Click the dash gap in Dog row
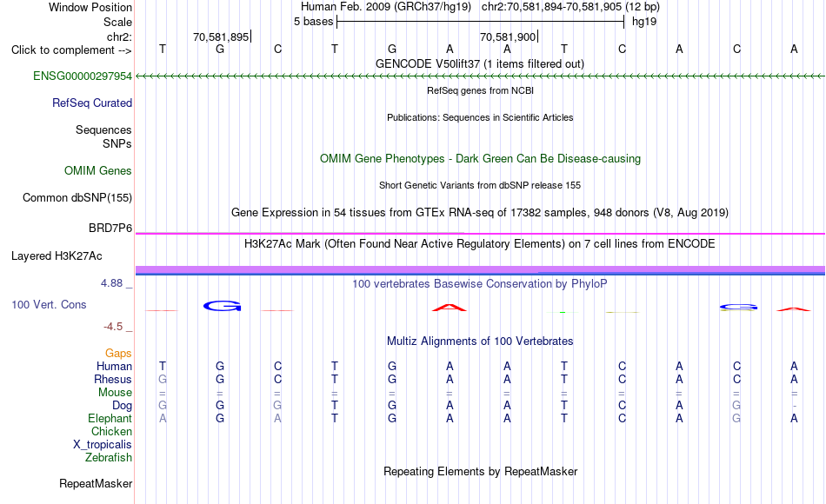This screenshot has width=826, height=504. pos(794,406)
